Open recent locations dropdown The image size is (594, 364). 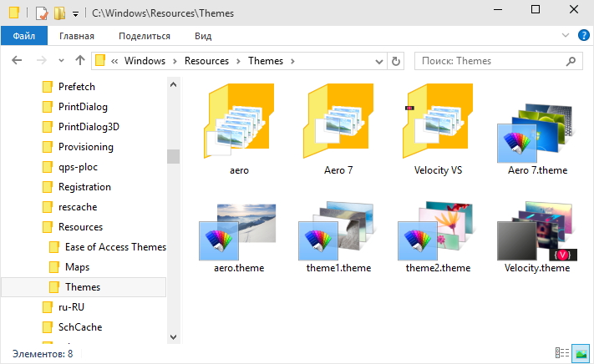61,61
